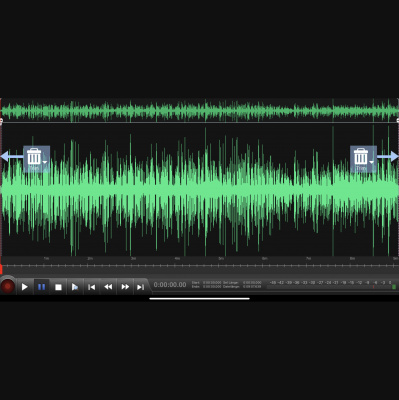Play the audio with the Play button
This screenshot has width=399, height=400.
point(25,287)
